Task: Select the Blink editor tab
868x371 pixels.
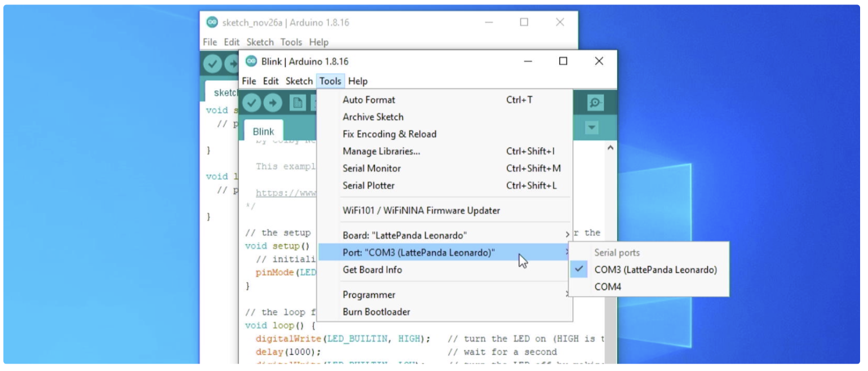Action: pyautogui.click(x=263, y=131)
